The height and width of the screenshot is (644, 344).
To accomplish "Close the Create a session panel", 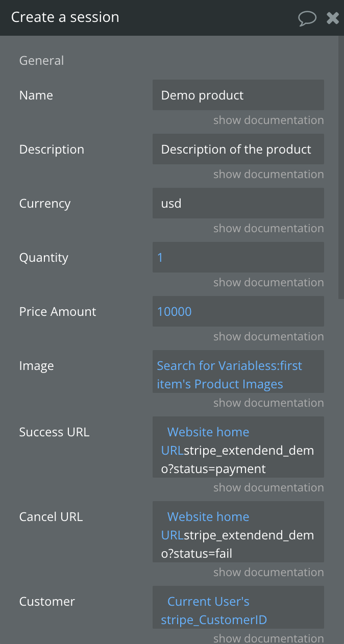I will click(333, 18).
